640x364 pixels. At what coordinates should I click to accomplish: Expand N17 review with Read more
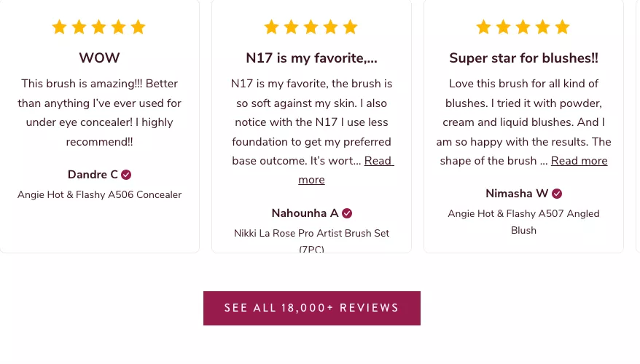pyautogui.click(x=378, y=161)
